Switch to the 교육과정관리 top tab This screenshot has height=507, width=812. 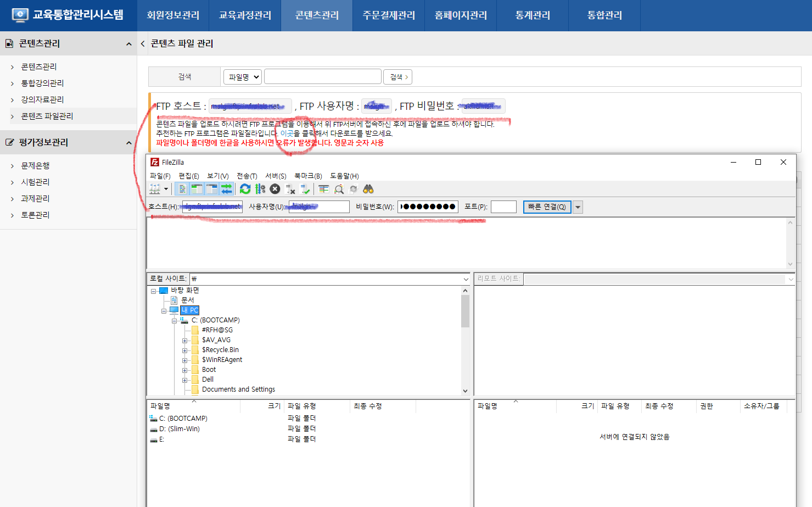(x=245, y=15)
